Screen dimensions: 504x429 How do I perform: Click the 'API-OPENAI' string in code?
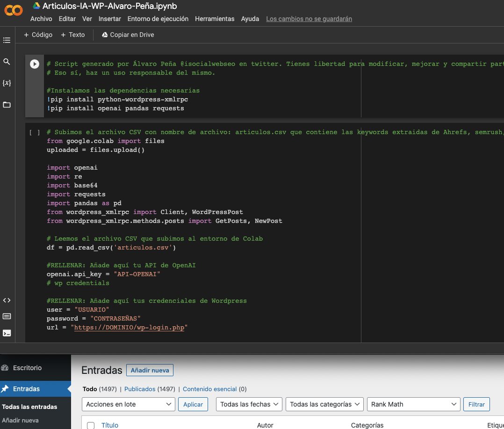click(x=137, y=274)
